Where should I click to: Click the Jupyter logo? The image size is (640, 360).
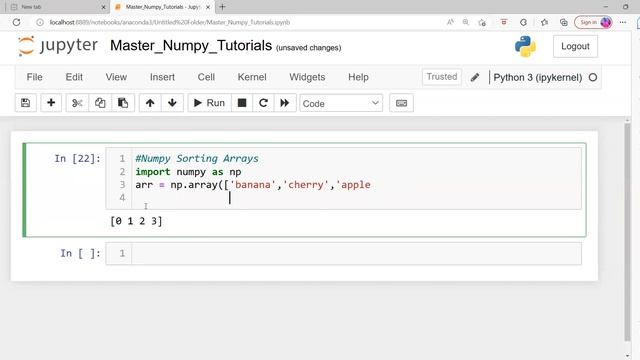click(x=58, y=45)
